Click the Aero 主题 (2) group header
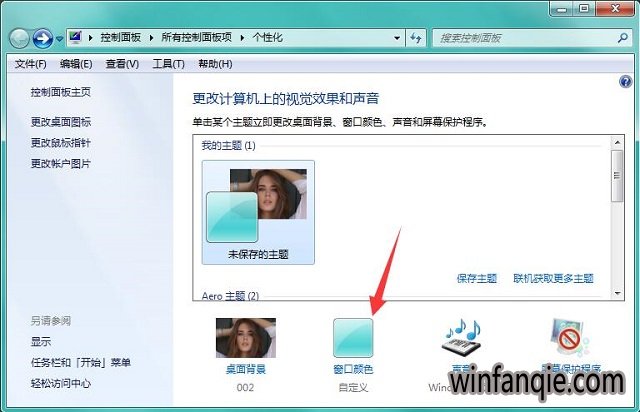640x412 pixels. (x=230, y=296)
